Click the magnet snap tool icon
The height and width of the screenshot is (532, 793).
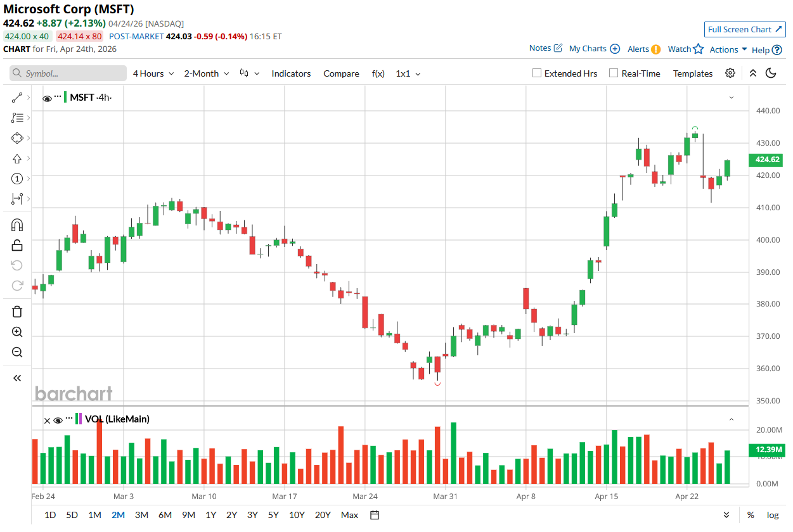click(x=17, y=225)
